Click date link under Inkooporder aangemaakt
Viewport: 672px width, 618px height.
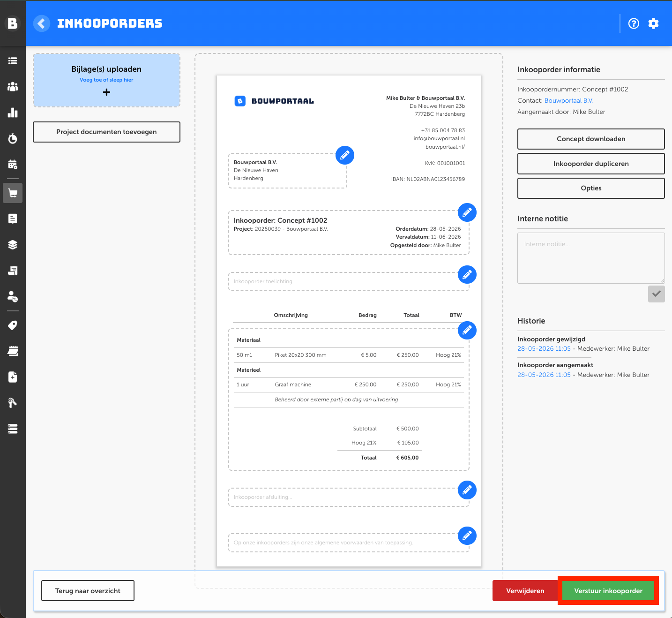[544, 375]
